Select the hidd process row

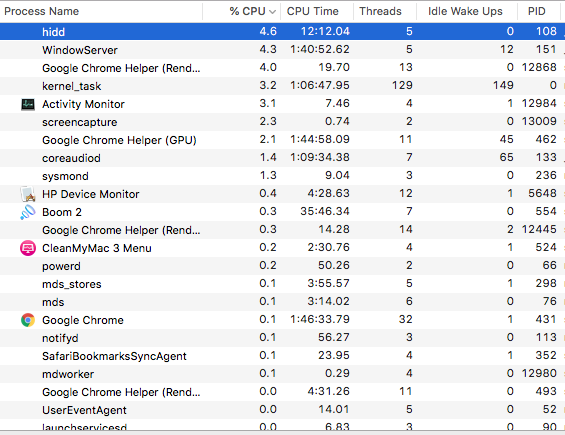(282, 31)
